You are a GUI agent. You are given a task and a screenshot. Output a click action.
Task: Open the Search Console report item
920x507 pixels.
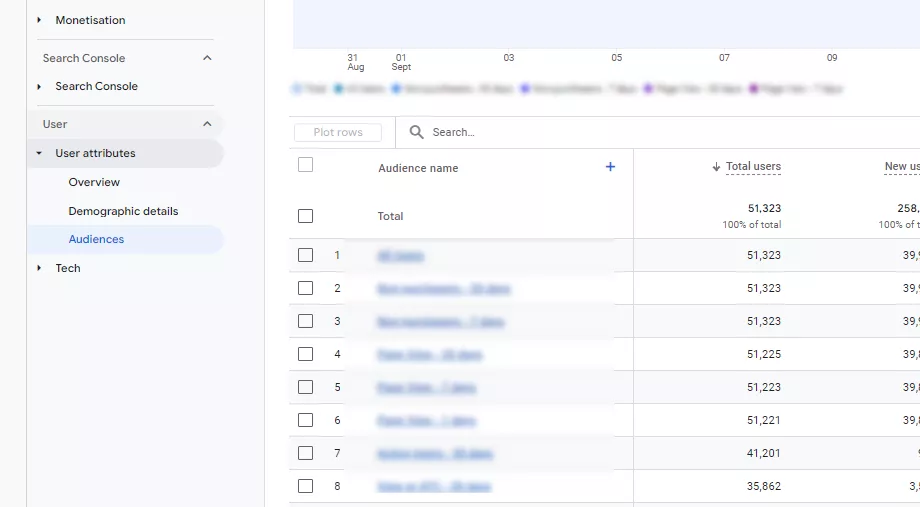pos(96,86)
